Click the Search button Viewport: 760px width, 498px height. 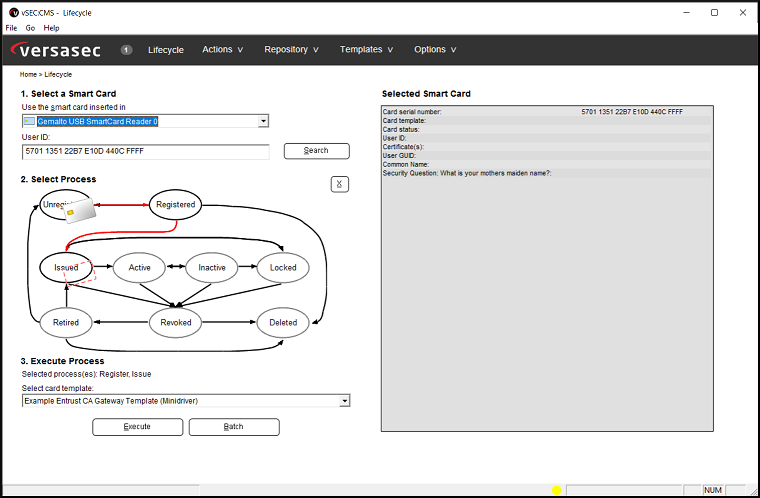point(317,151)
